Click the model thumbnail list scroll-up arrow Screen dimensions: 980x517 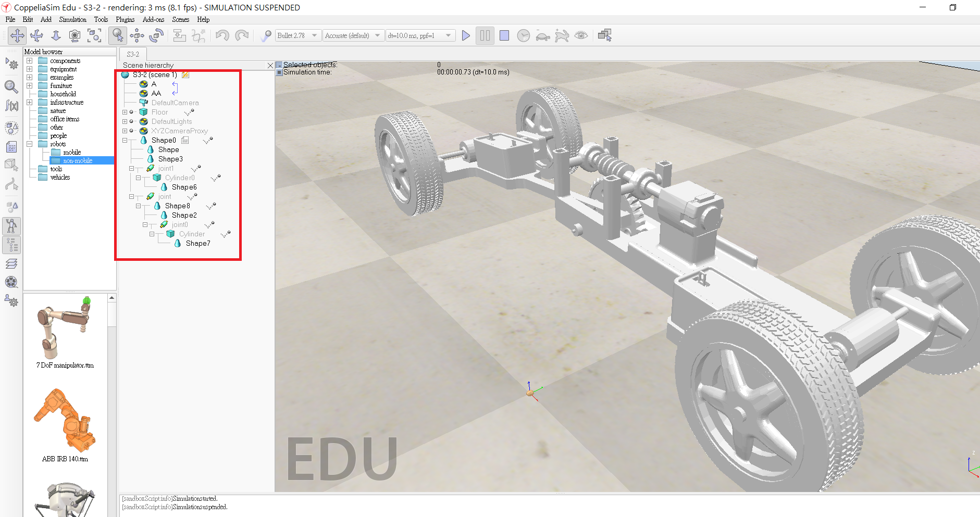[111, 298]
